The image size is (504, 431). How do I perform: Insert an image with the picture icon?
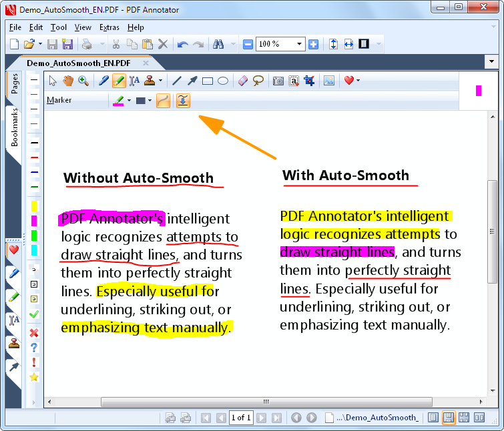click(329, 81)
